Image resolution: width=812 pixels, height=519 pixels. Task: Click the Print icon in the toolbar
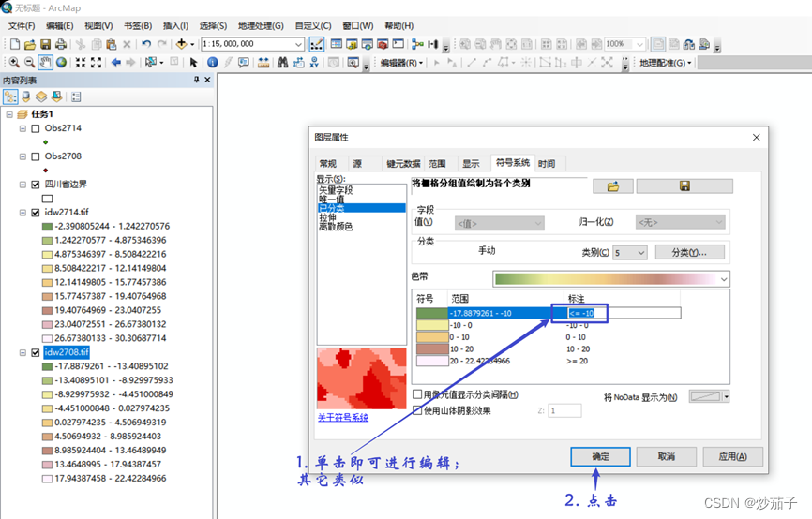point(61,45)
